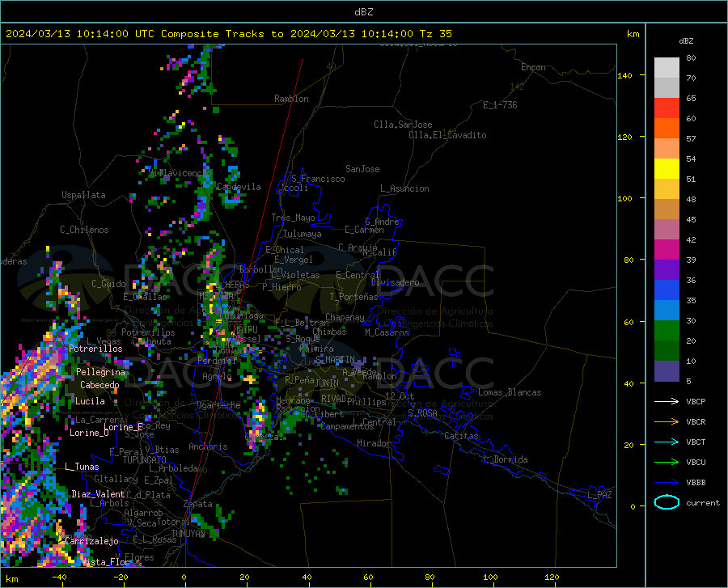Image resolution: width=728 pixels, height=588 pixels.
Task: Click the -40 km horizontal axis tick
Action: 59,577
